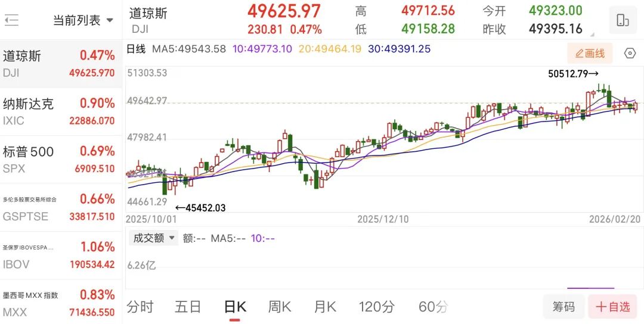
Task: Tap the device rotate screen icon
Action: [x=623, y=20]
